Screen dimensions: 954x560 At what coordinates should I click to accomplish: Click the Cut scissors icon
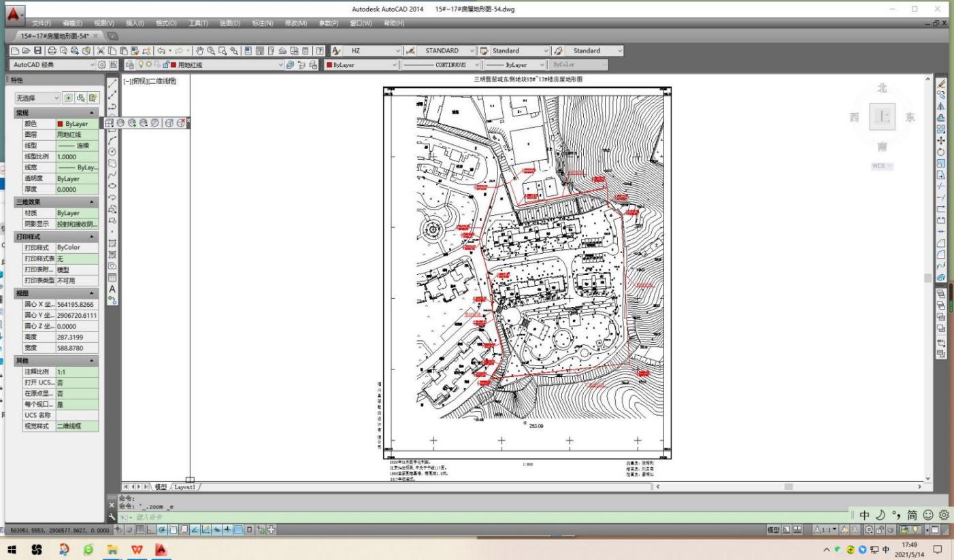pyautogui.click(x=100, y=51)
